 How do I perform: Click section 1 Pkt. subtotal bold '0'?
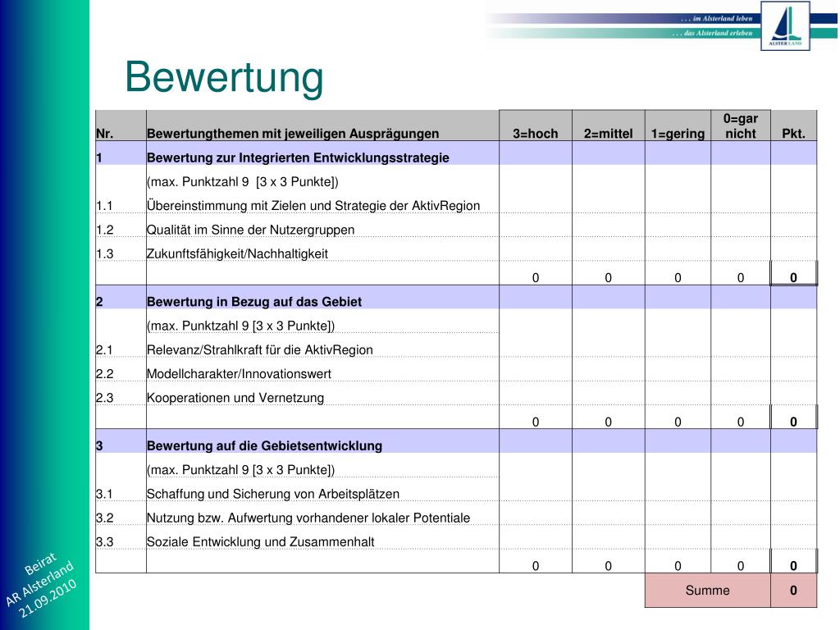(793, 277)
